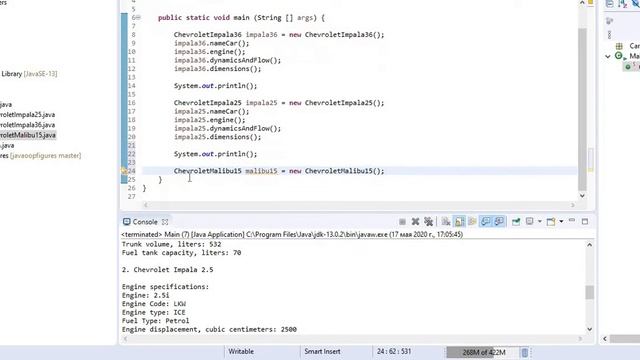
Task: Click the terminated Main (7) Java Application label
Action: (292, 235)
